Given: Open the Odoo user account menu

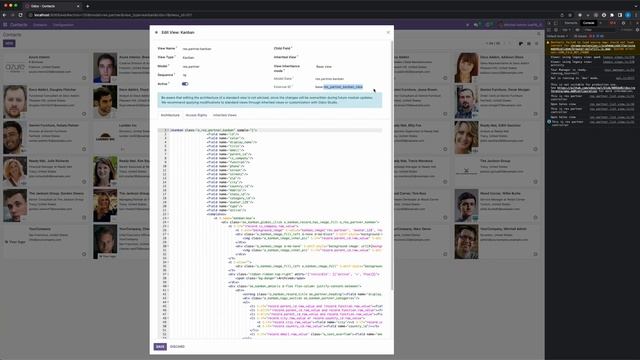Looking at the screenshot, I should [521, 25].
